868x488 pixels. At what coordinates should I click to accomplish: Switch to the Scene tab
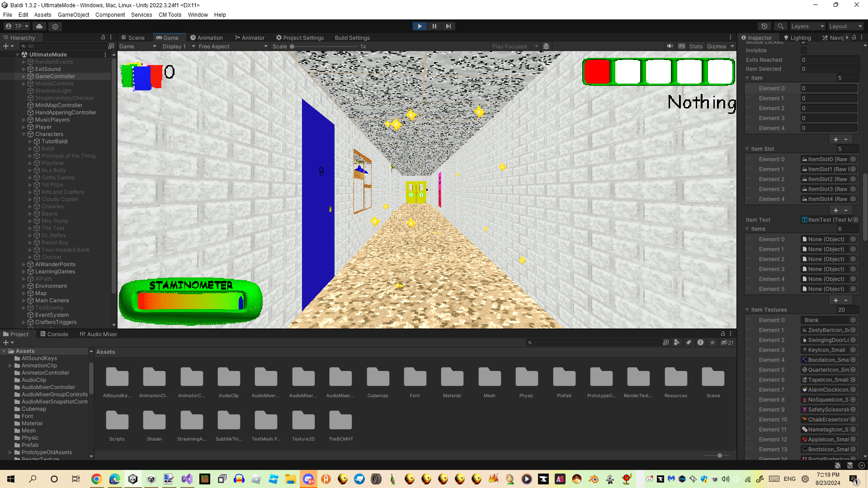click(x=133, y=38)
